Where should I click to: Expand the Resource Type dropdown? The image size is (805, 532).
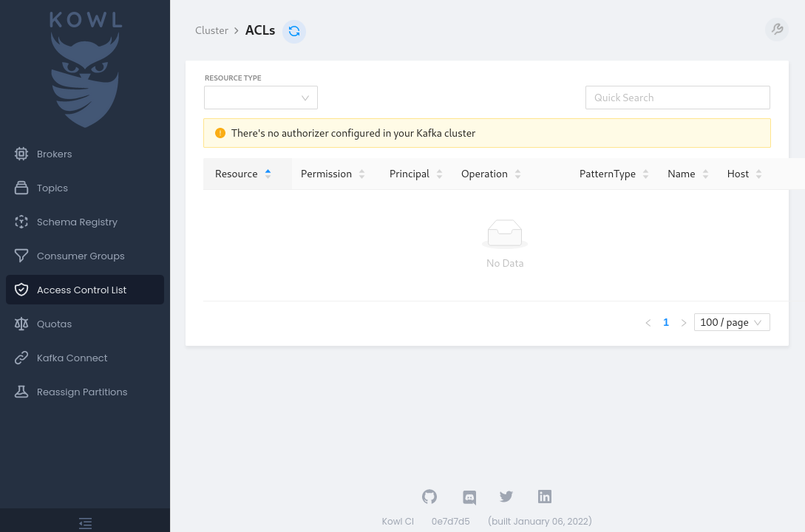coord(261,98)
